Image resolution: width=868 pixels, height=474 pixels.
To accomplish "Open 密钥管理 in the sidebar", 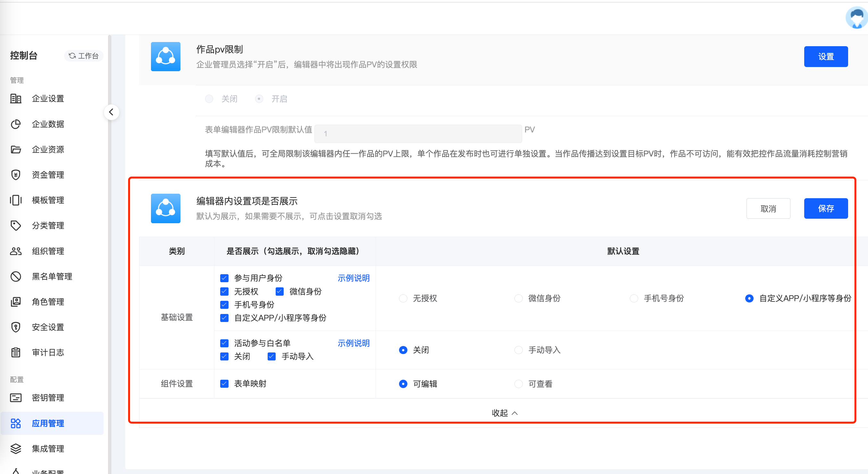I will coord(48,398).
